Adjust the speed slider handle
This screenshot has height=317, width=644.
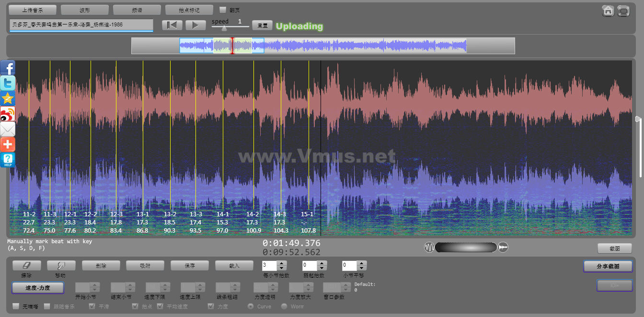pos(224,28)
